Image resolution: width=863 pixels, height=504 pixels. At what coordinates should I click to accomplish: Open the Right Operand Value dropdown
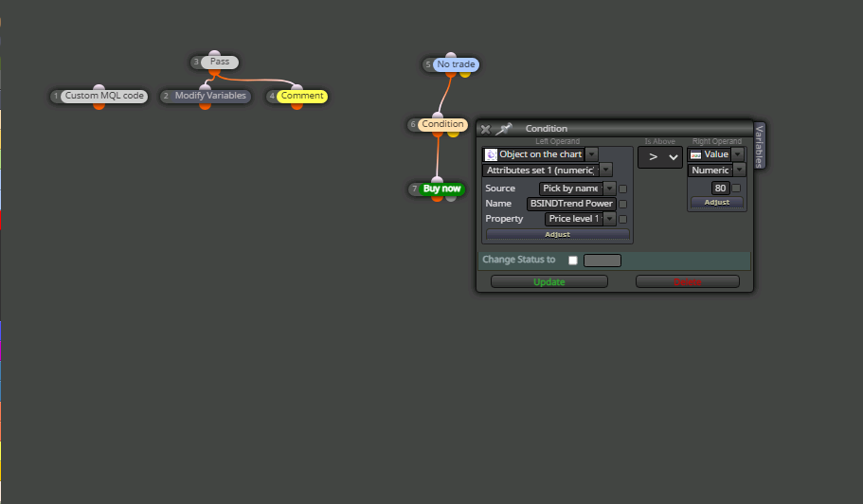(x=738, y=154)
